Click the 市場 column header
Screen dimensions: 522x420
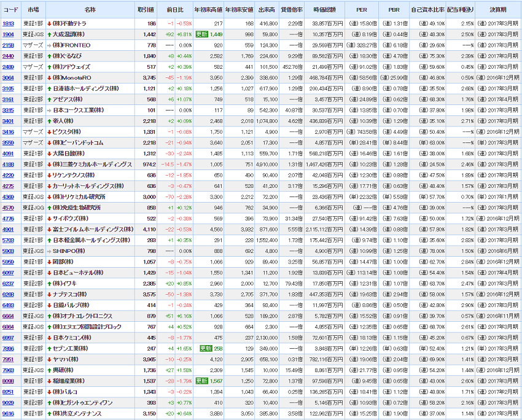pos(33,10)
